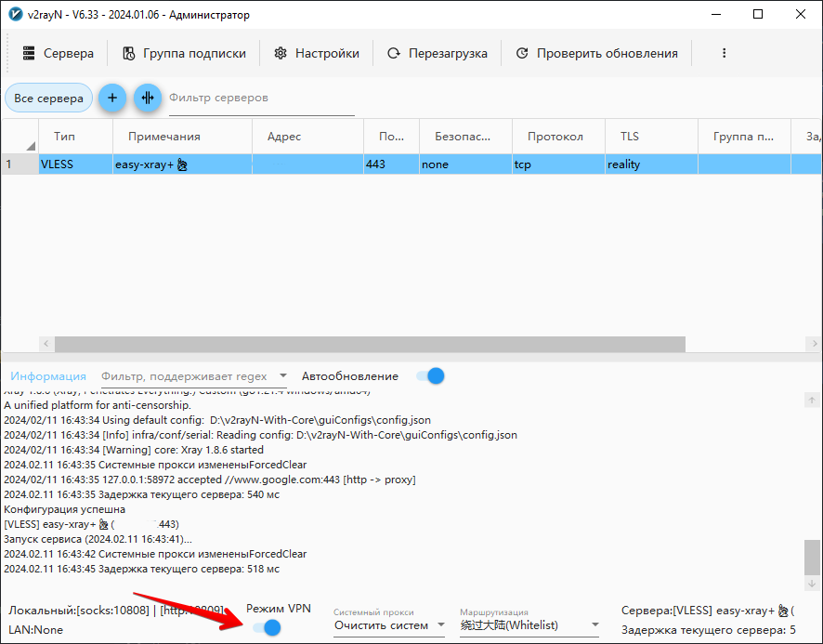The height and width of the screenshot is (644, 823).
Task: Expand the log filter regex dropdown
Action: point(282,377)
